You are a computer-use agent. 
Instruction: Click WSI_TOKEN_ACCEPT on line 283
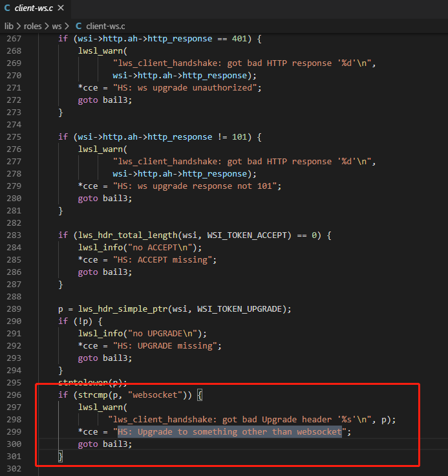(x=247, y=235)
